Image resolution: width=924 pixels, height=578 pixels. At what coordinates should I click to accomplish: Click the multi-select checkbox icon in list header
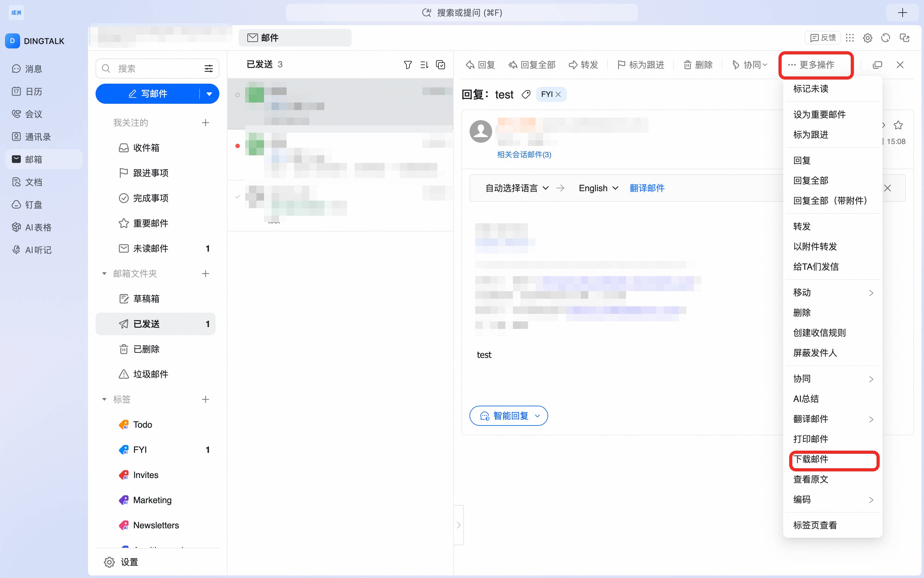coord(440,65)
